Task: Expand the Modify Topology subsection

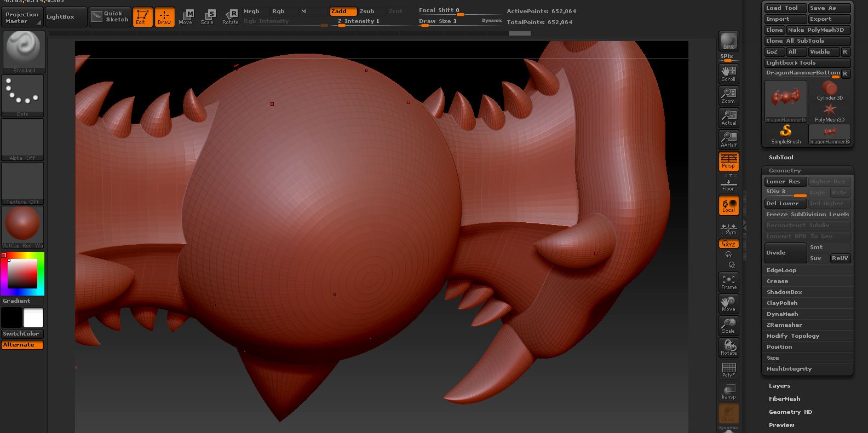Action: (793, 336)
